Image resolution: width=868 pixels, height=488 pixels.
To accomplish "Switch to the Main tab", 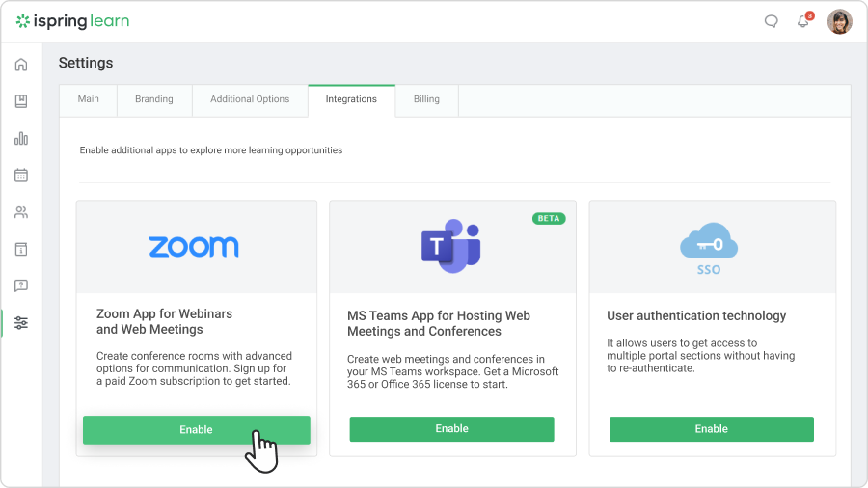I will (88, 99).
